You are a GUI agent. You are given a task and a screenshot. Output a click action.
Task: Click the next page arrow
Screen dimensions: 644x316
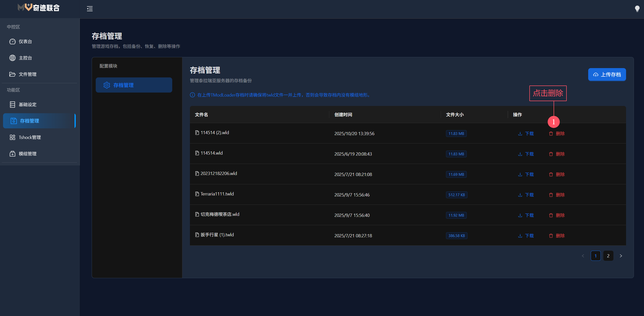[x=621, y=256]
